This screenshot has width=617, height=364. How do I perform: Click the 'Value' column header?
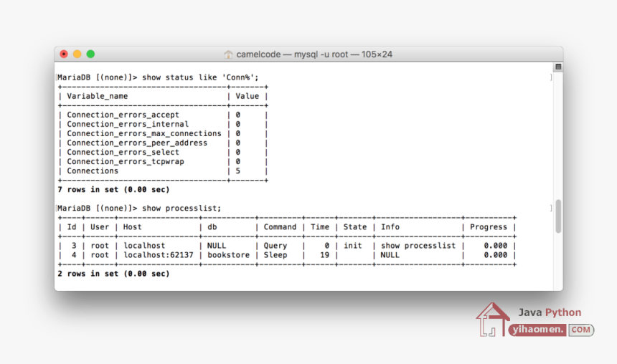[247, 96]
